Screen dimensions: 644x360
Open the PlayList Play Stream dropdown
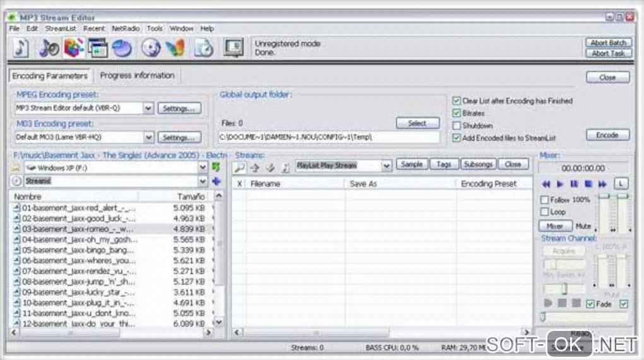(386, 165)
